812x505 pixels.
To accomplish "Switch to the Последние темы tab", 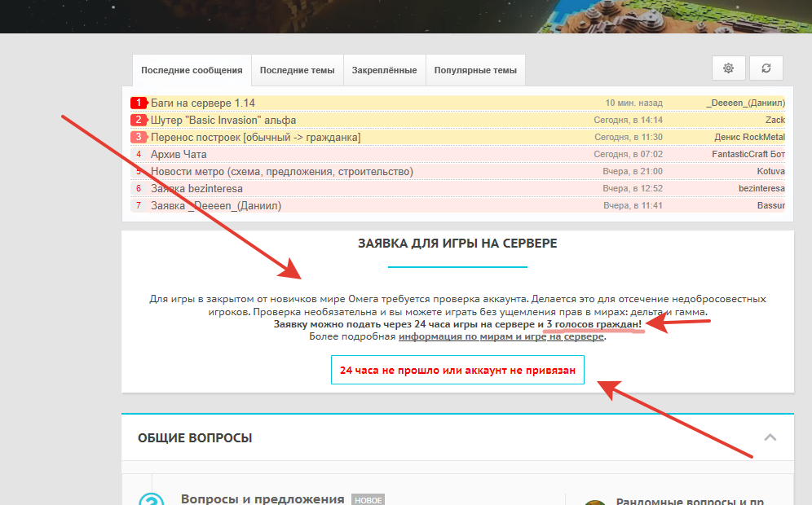I will click(297, 70).
